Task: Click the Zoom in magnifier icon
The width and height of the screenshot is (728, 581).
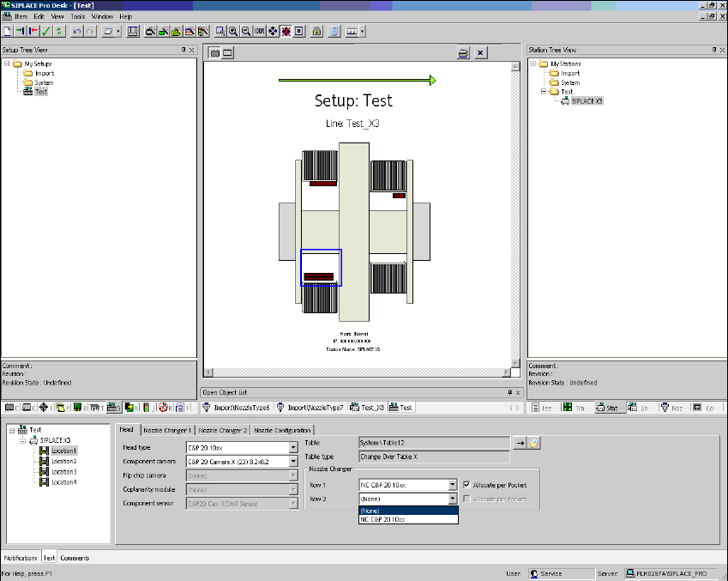Action: point(233,32)
